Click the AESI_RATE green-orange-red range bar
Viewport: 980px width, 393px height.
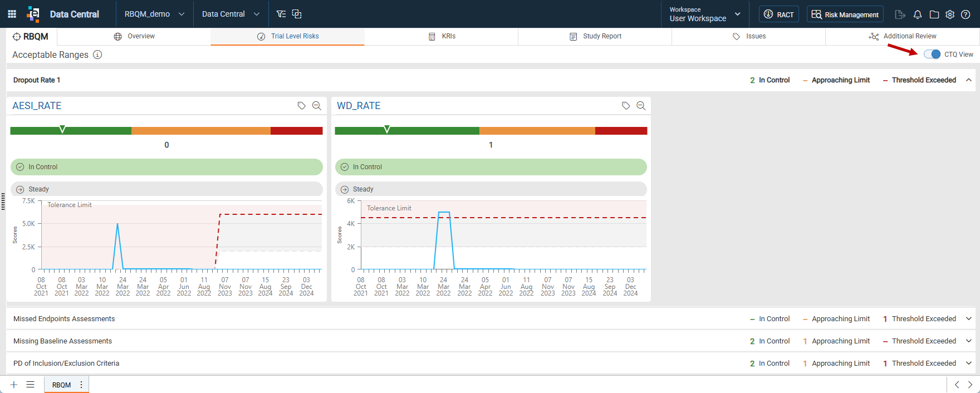point(166,131)
